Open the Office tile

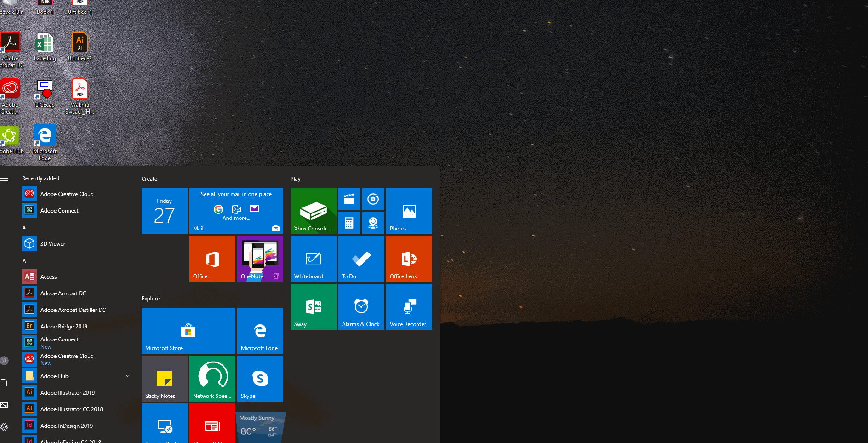point(212,259)
